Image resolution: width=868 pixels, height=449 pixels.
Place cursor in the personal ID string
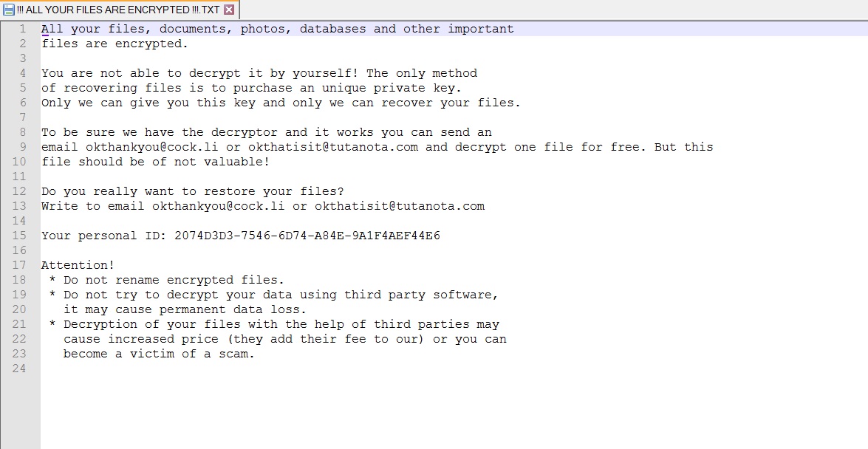[x=307, y=236]
